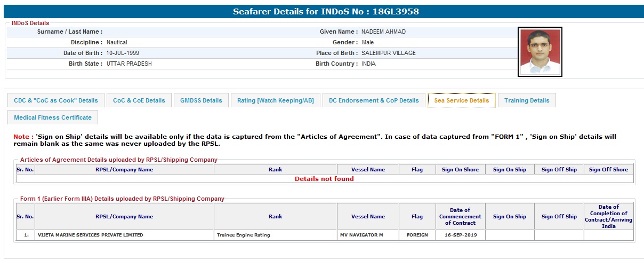Select vessel name MV NAVIGATOR M
Image resolution: width=644 pixels, height=260 pixels.
(x=368, y=235)
